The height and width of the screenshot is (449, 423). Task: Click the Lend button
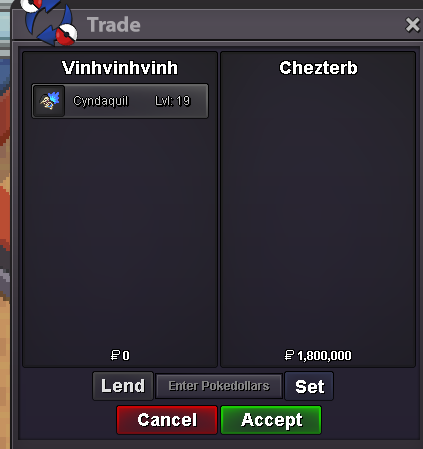(x=123, y=386)
